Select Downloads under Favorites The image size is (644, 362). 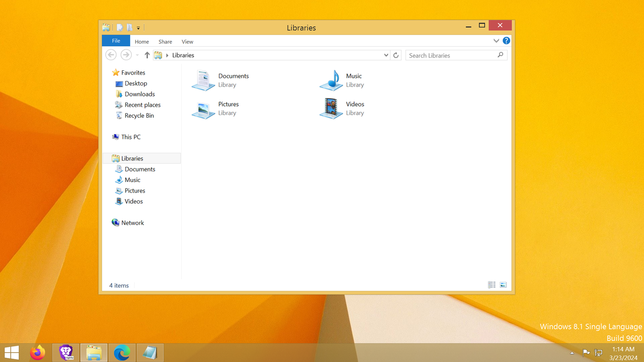pos(135,94)
